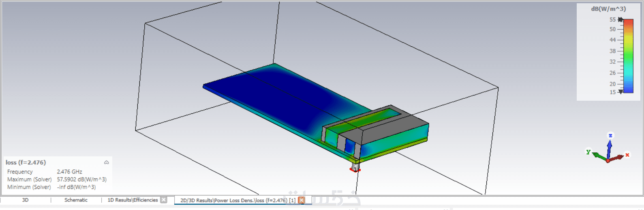This screenshot has height=210, width=644.
Task: Click the 20 tick label on legend
Action: 612,84
